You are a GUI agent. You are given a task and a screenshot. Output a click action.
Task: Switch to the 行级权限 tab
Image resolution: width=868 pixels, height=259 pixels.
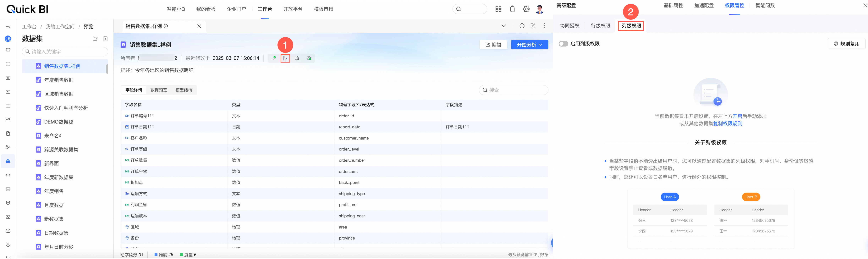601,26
